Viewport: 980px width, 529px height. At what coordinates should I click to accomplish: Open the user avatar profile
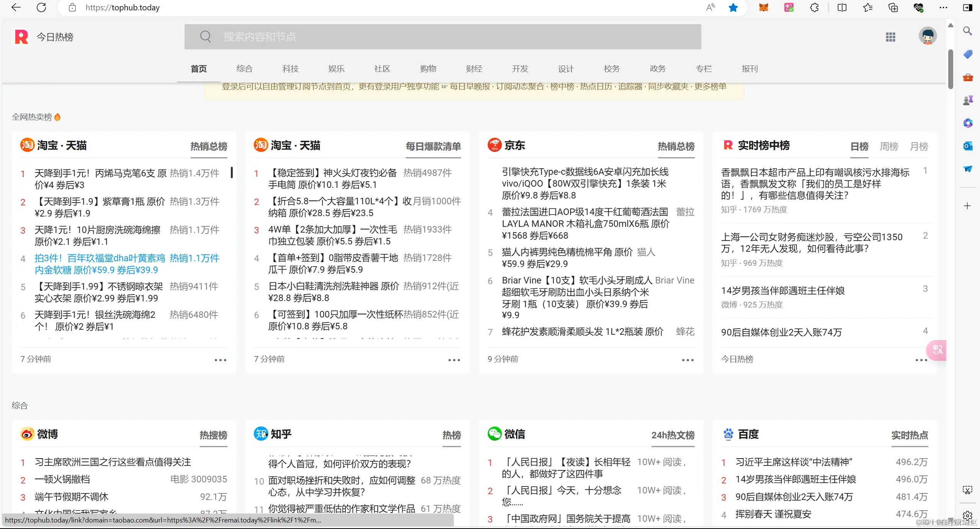(928, 36)
